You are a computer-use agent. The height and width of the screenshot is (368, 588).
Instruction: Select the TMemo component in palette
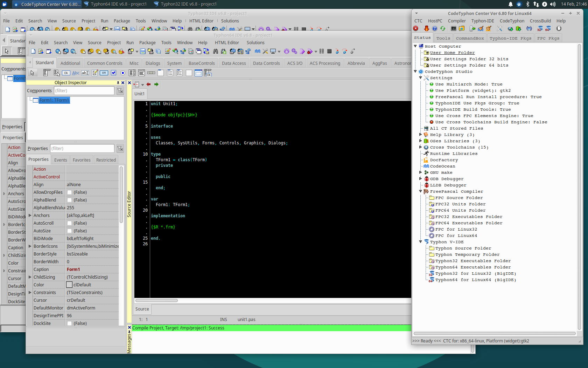click(x=94, y=73)
